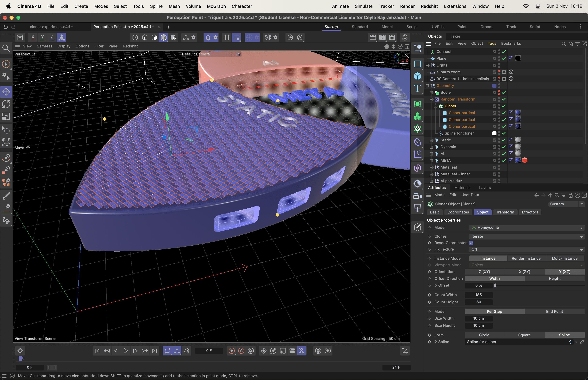Open the MoGraph menu

(x=216, y=6)
